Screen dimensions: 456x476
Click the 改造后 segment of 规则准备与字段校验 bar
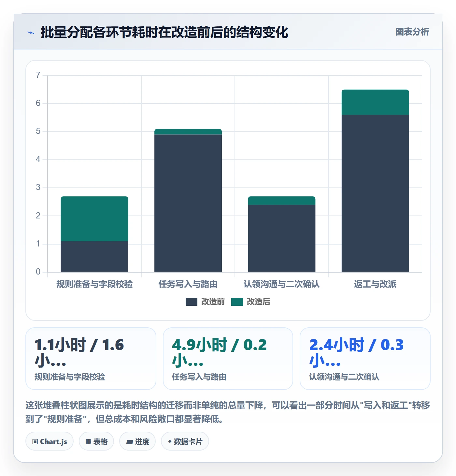coord(94,219)
